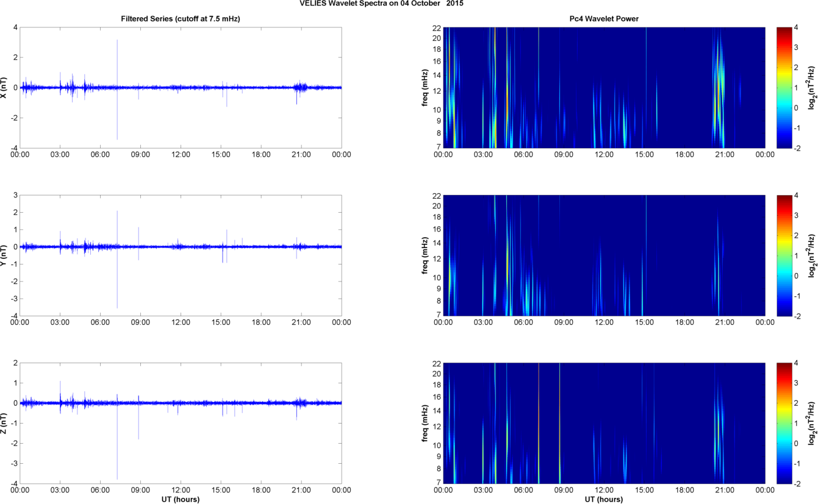Click the 'Z (nT)' axis label

click(4, 423)
